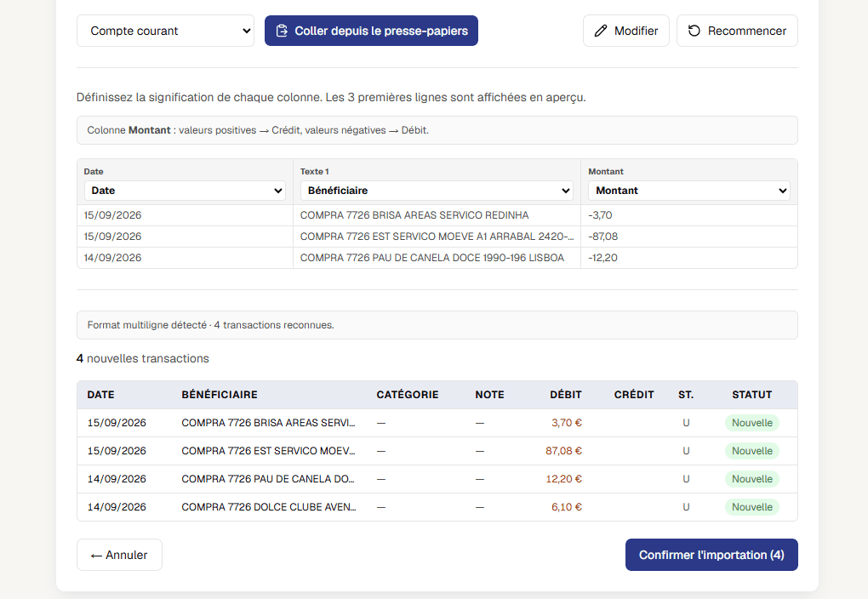Image resolution: width=868 pixels, height=599 pixels.
Task: Click the Colonne Montant explanation notice
Action: tap(437, 130)
